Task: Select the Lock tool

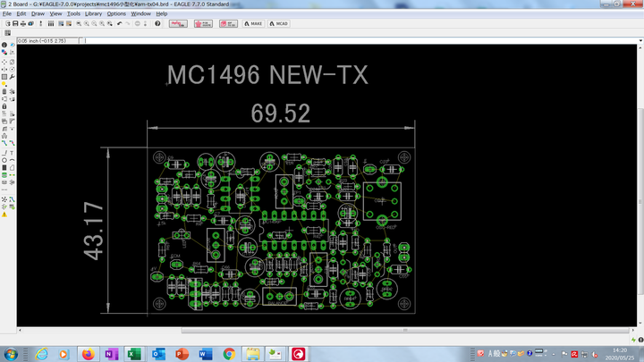Action: pos(4,106)
